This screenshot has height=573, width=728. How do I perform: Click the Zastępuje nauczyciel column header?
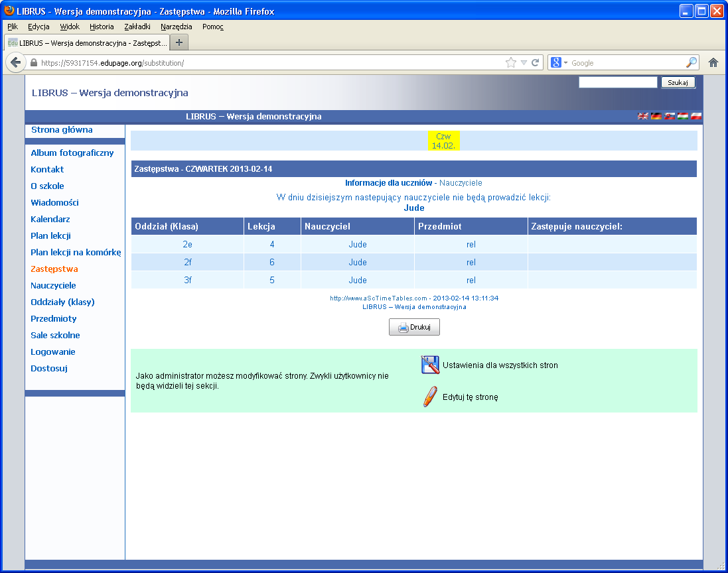[x=613, y=226]
